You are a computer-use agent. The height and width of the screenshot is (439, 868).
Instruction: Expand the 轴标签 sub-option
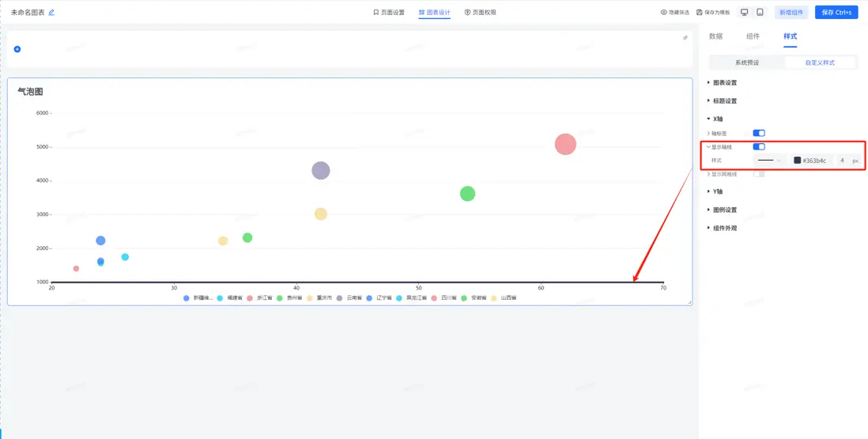tap(716, 134)
